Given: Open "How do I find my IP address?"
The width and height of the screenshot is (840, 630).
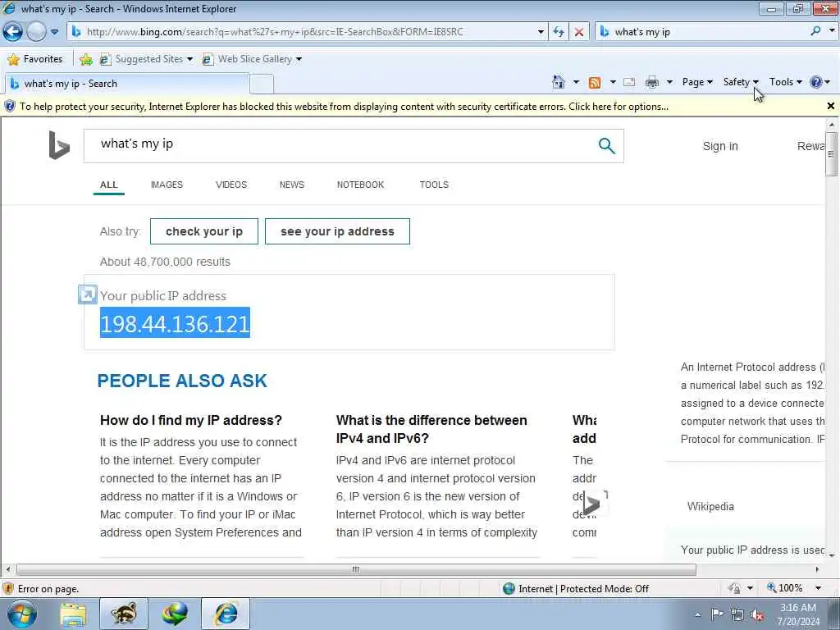Looking at the screenshot, I should (190, 421).
